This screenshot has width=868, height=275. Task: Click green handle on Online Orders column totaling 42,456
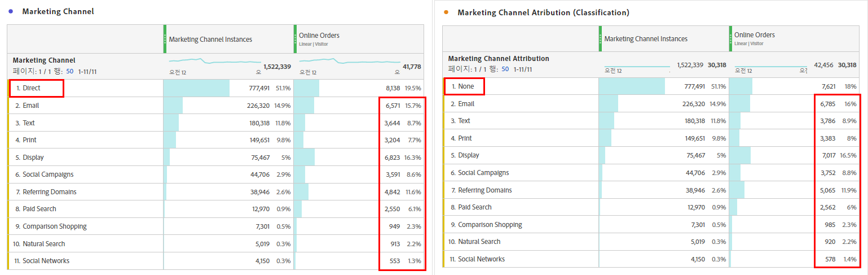tap(730, 39)
